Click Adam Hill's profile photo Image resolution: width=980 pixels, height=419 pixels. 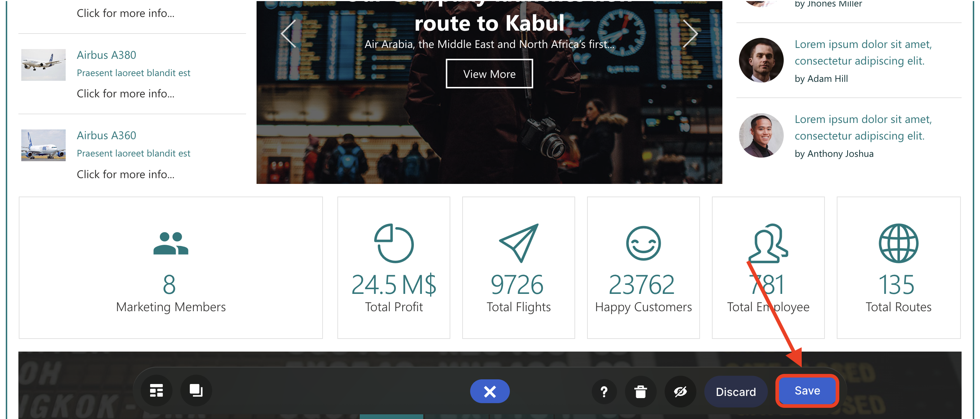pyautogui.click(x=761, y=60)
